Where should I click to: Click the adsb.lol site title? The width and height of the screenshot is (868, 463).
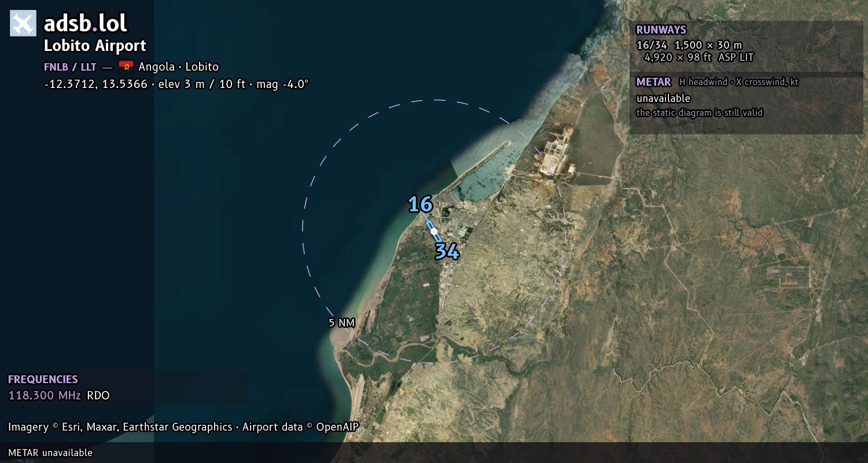click(85, 23)
